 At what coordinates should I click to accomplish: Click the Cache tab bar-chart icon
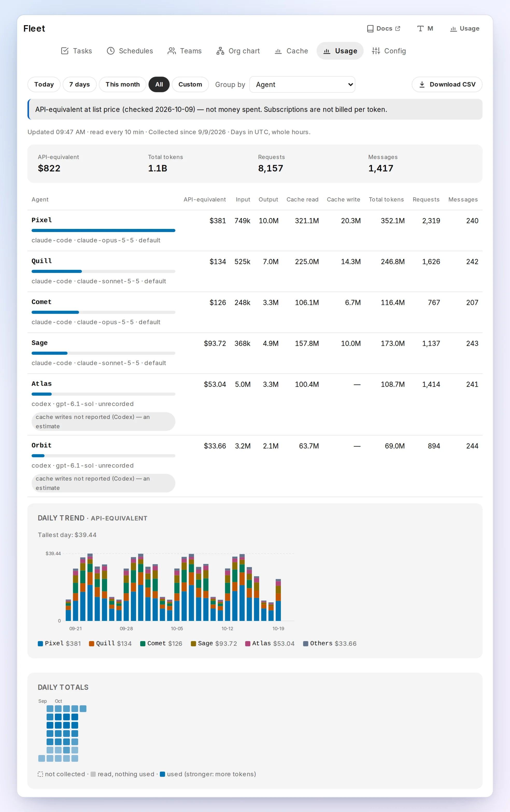pyautogui.click(x=278, y=51)
